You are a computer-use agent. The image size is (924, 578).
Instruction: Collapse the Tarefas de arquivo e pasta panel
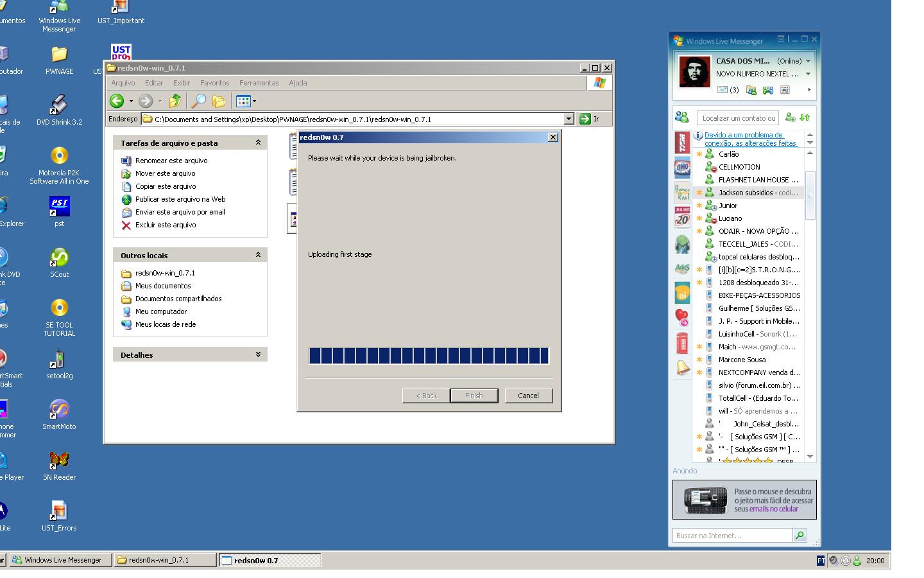(x=258, y=143)
